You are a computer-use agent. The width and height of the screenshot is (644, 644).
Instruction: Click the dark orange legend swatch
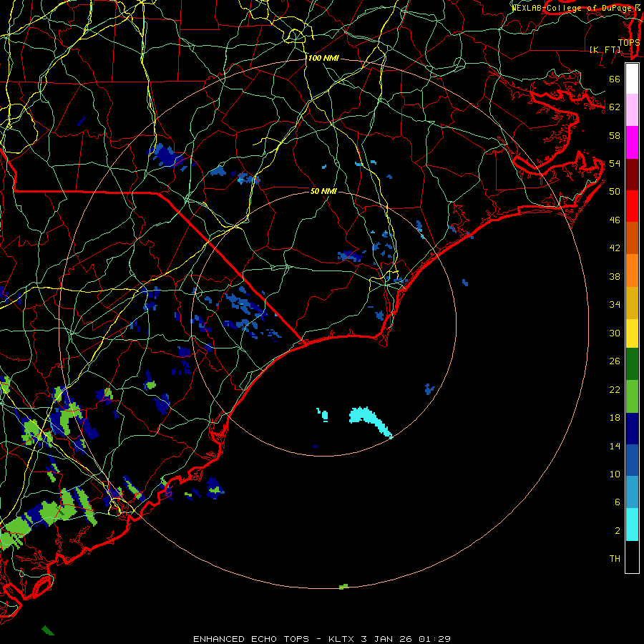coord(632,238)
